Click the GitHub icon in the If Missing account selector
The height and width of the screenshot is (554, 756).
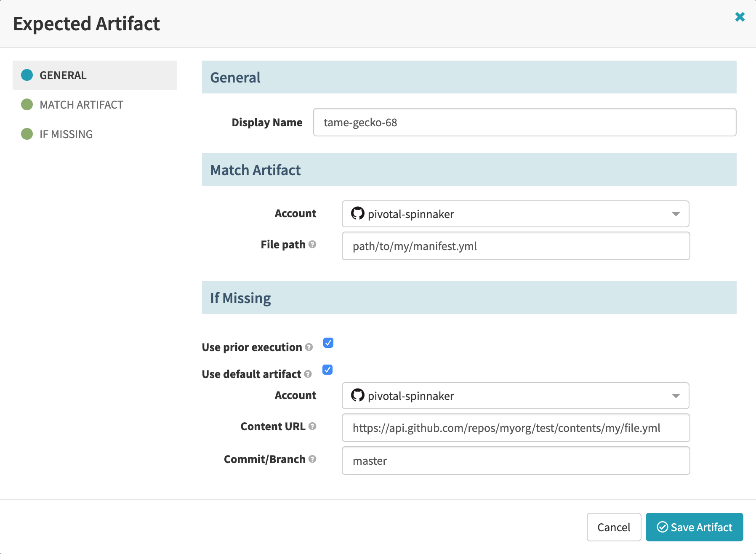point(358,396)
